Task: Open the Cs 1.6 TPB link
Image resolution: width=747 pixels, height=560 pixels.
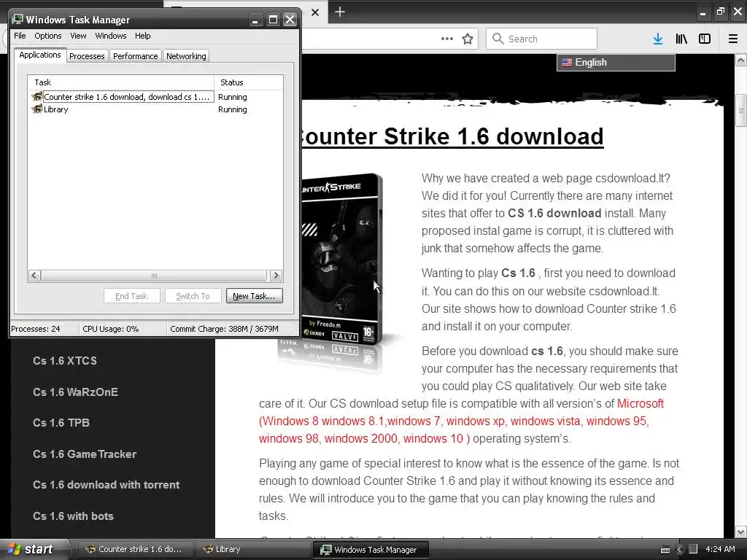Action: (61, 422)
